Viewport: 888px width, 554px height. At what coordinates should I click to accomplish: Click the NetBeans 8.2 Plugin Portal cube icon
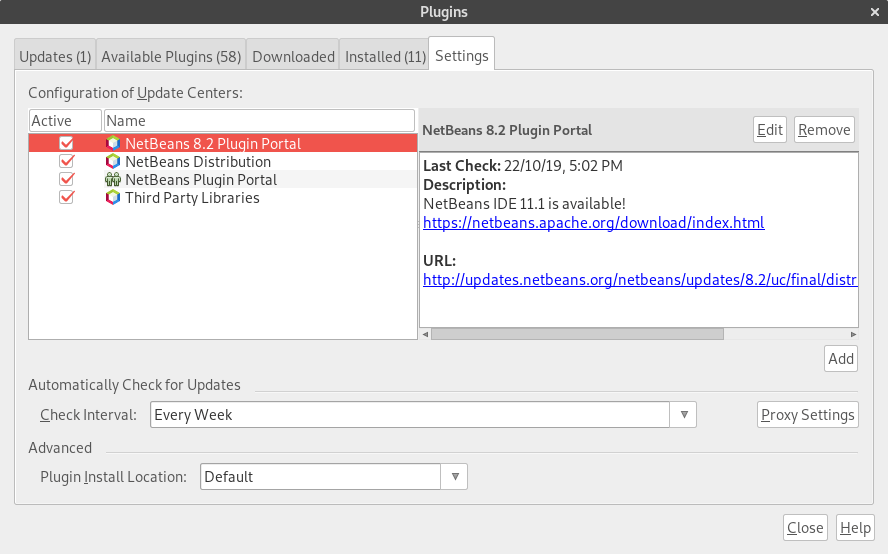(x=113, y=143)
